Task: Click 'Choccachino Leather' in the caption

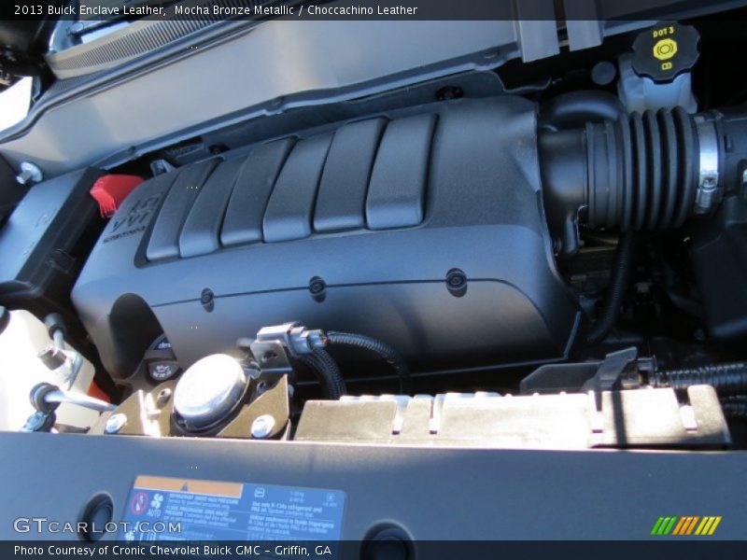Action: click(362, 9)
